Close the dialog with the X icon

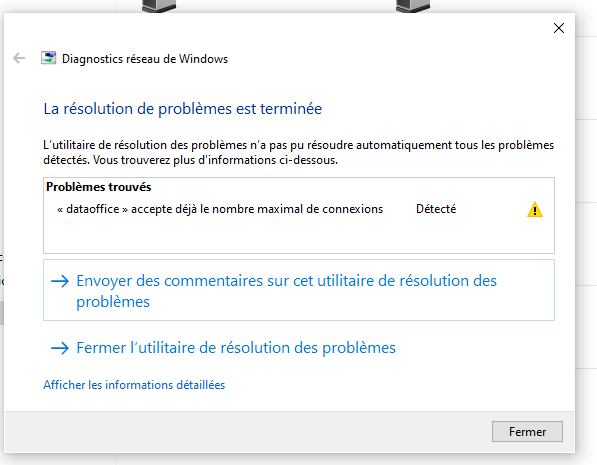point(559,28)
